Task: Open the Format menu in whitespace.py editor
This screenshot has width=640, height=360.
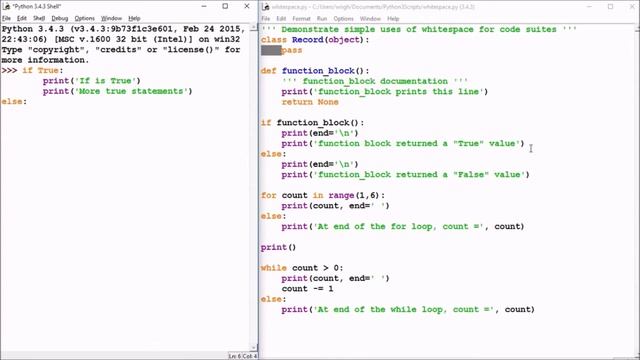Action: coord(301,19)
